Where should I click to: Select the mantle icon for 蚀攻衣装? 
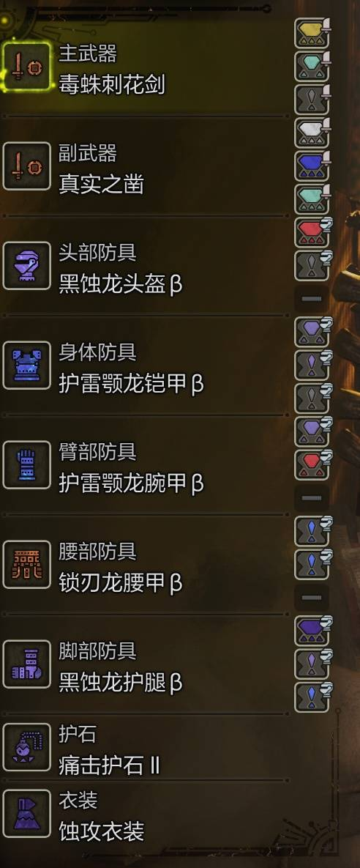click(x=26, y=813)
